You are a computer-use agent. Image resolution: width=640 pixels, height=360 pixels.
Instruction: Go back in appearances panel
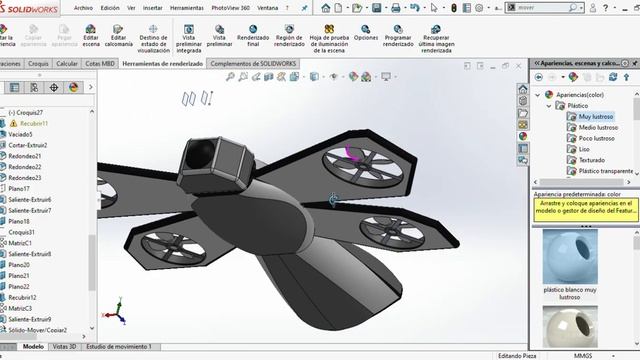[538, 77]
